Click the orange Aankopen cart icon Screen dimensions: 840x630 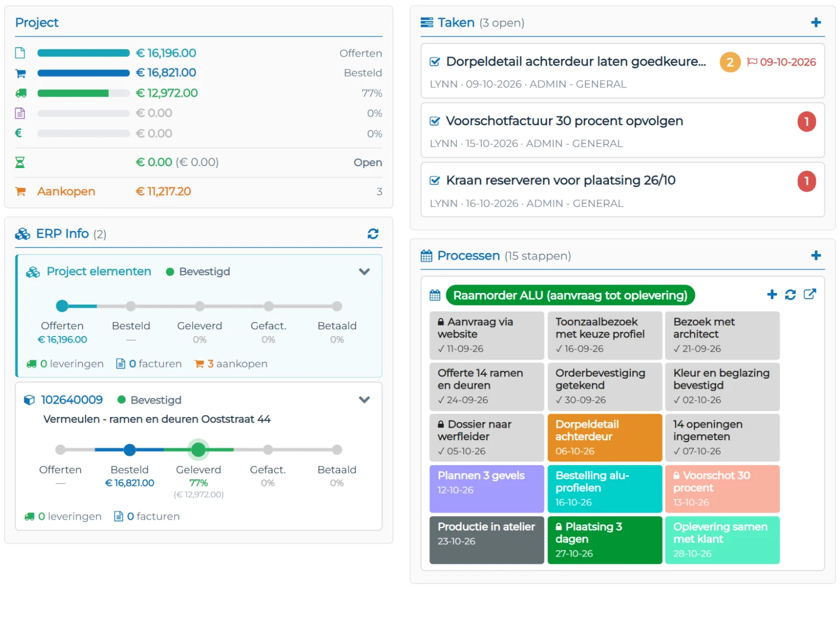(20, 191)
